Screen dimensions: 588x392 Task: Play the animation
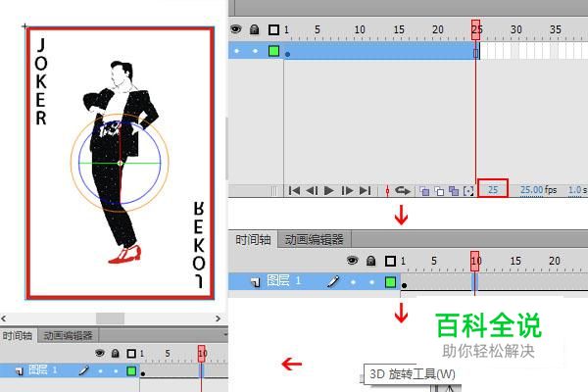pyautogui.click(x=329, y=190)
